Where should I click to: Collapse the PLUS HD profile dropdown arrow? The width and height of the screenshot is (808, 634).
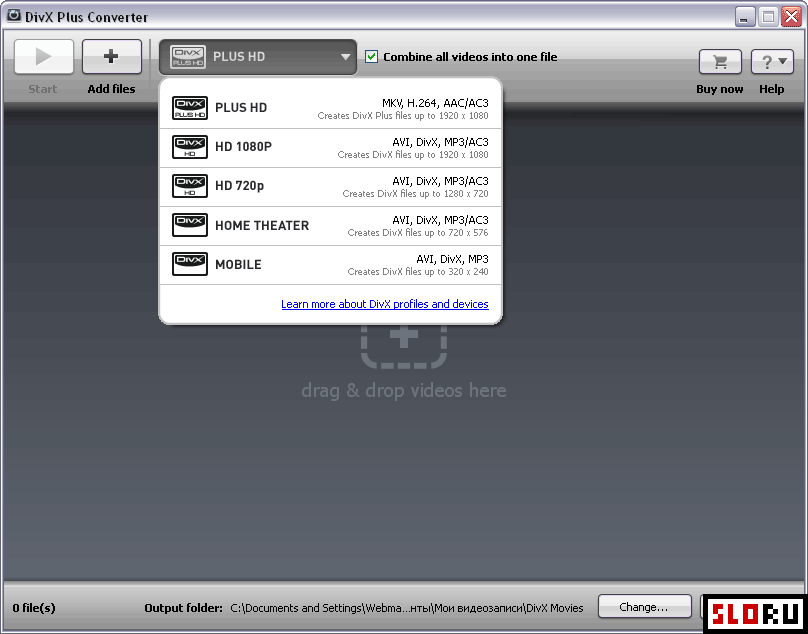[345, 57]
